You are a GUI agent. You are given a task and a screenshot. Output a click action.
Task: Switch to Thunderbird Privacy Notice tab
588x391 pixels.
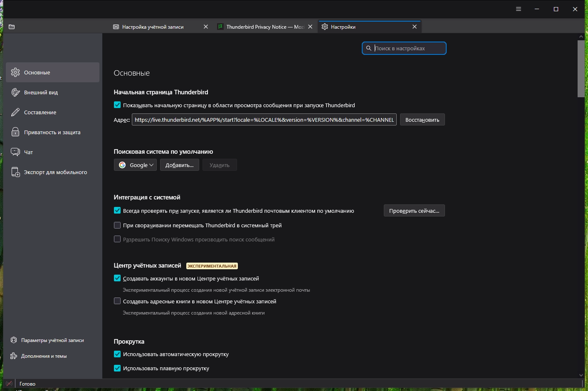coord(265,27)
